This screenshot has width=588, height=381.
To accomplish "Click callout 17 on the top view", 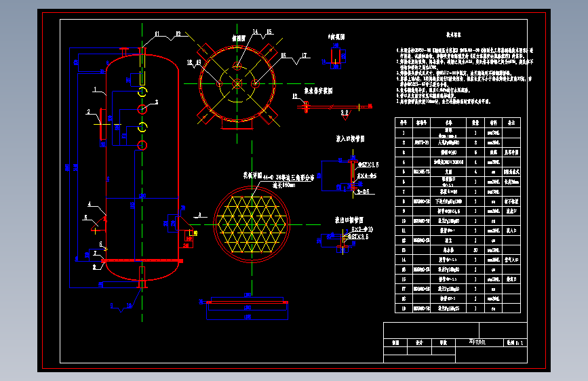I will pyautogui.click(x=304, y=56).
